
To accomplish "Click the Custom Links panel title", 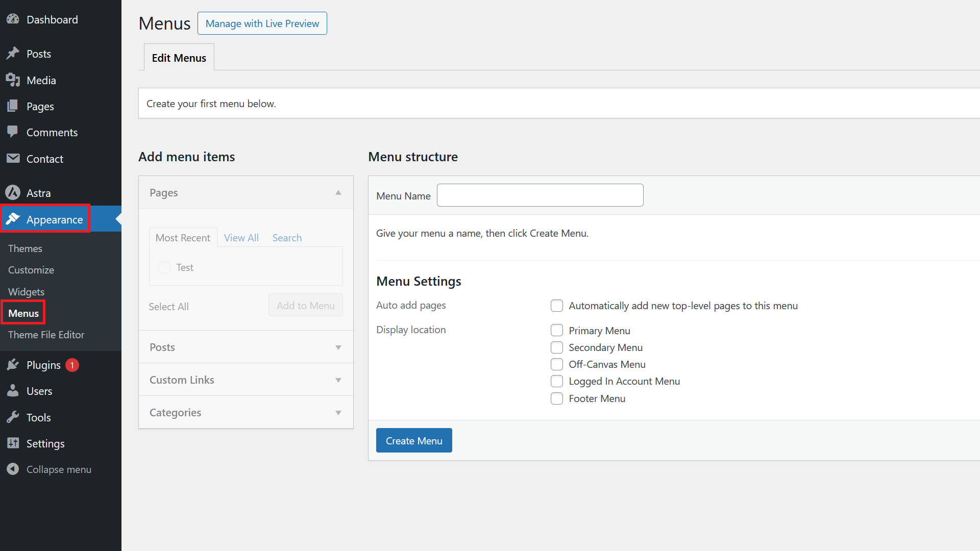I will (182, 380).
